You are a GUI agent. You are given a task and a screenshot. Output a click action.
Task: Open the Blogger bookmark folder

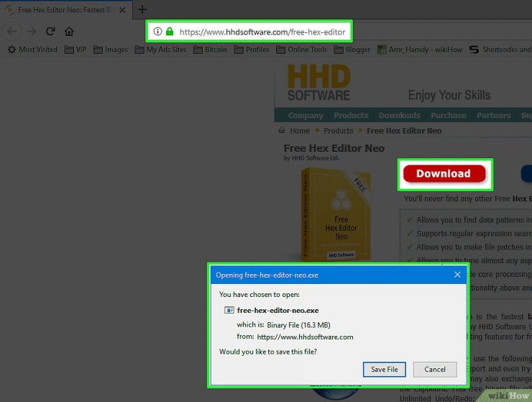pyautogui.click(x=352, y=50)
